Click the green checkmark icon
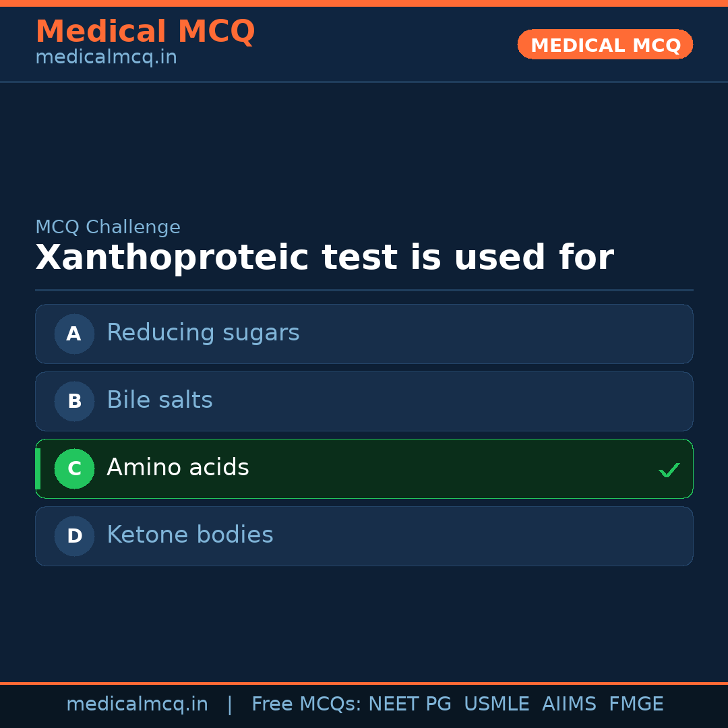Viewport: 728px width, 728px height. (x=669, y=470)
